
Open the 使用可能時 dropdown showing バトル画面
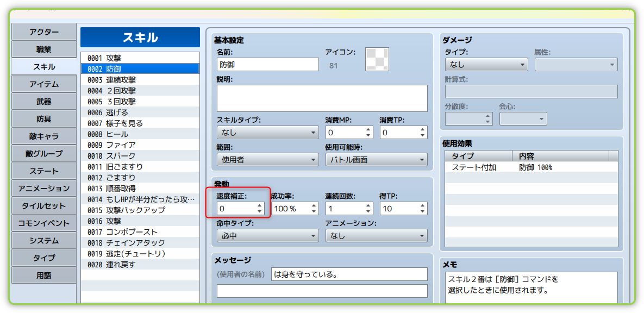point(376,160)
